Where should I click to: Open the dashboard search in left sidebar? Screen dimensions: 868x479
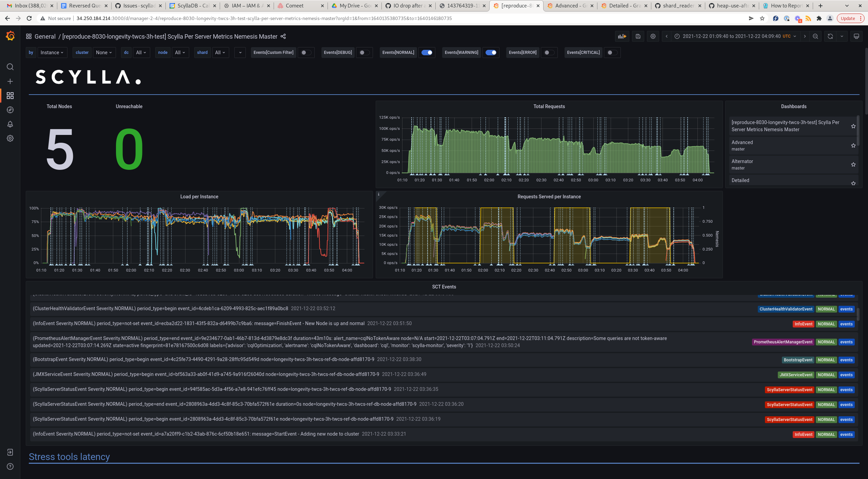(10, 67)
